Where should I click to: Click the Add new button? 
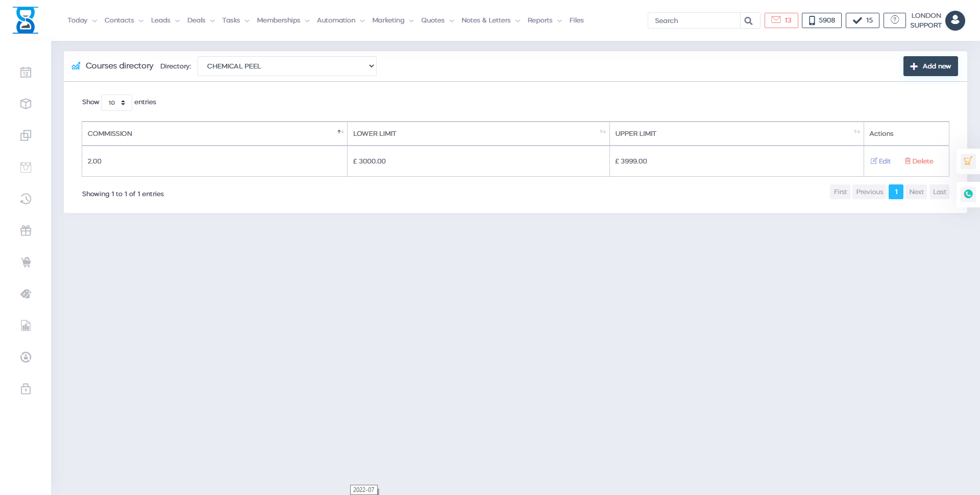930,66
